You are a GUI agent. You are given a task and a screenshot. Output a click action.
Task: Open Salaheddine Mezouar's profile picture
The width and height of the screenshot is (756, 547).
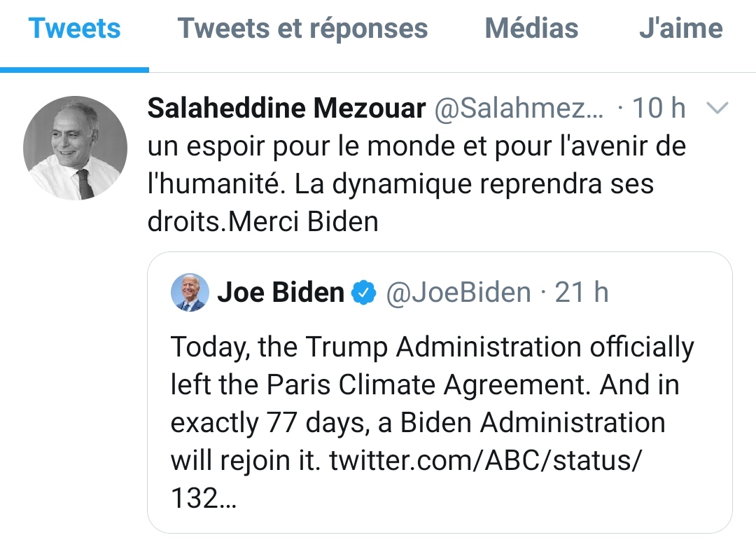76,148
